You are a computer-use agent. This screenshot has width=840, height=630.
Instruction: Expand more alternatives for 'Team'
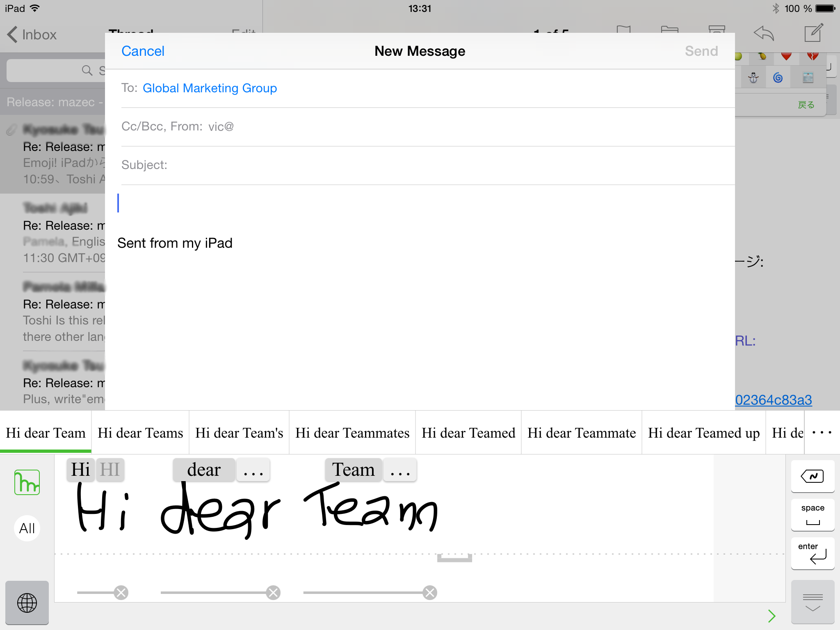pyautogui.click(x=400, y=470)
